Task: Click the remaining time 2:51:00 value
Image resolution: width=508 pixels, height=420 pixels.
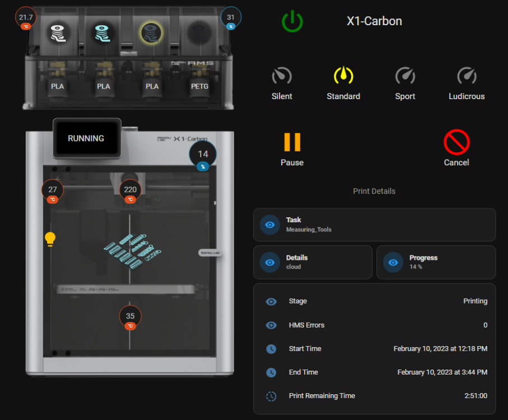Action: [x=476, y=396]
